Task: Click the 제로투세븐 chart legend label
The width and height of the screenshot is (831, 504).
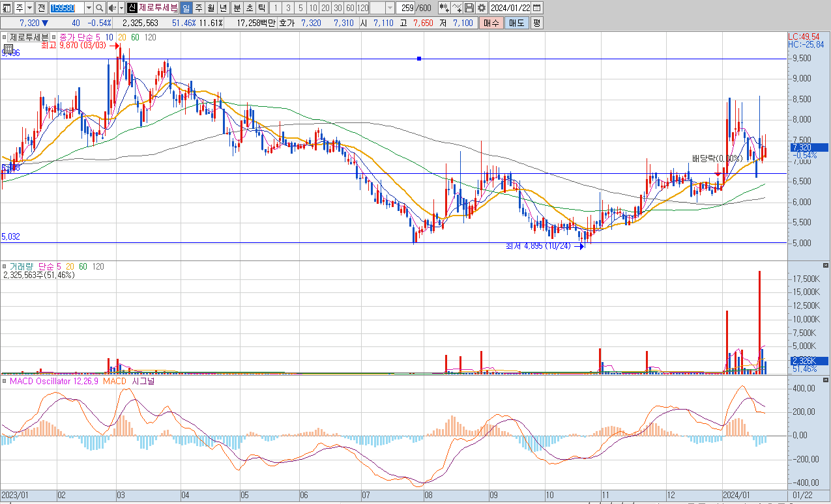Action: click(x=30, y=38)
